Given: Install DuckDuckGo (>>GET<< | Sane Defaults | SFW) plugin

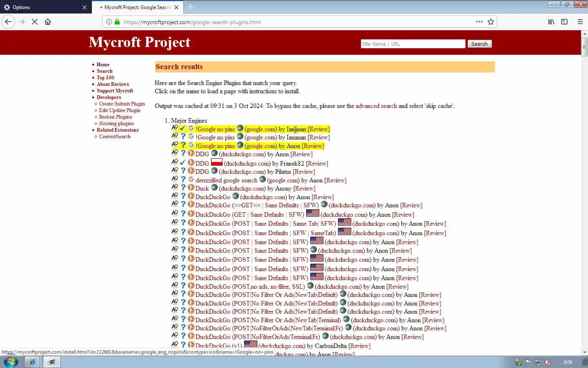Looking at the screenshot, I should pyautogui.click(x=257, y=205).
